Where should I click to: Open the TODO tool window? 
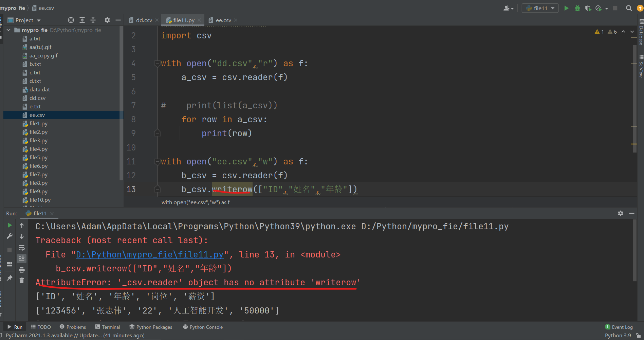coord(41,327)
